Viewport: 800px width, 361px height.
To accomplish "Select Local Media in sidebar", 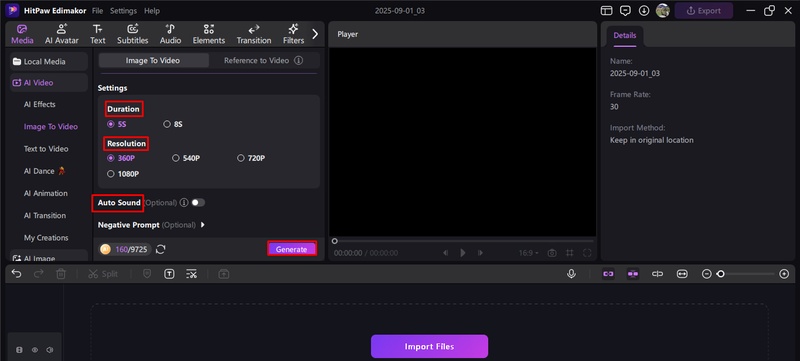I will (x=48, y=62).
